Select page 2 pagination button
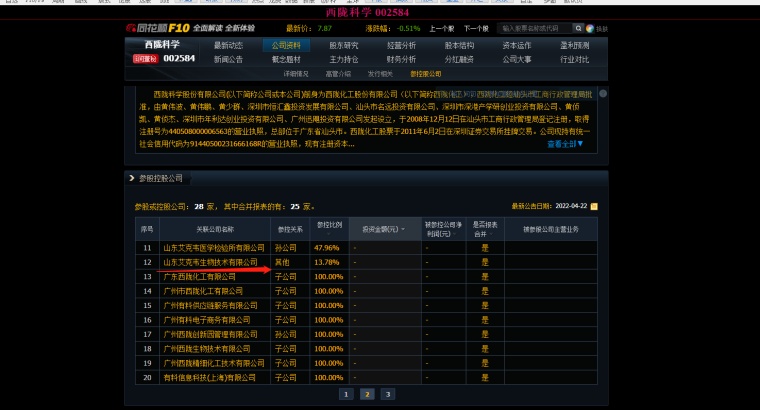This screenshot has height=410, width=760. pyautogui.click(x=367, y=394)
